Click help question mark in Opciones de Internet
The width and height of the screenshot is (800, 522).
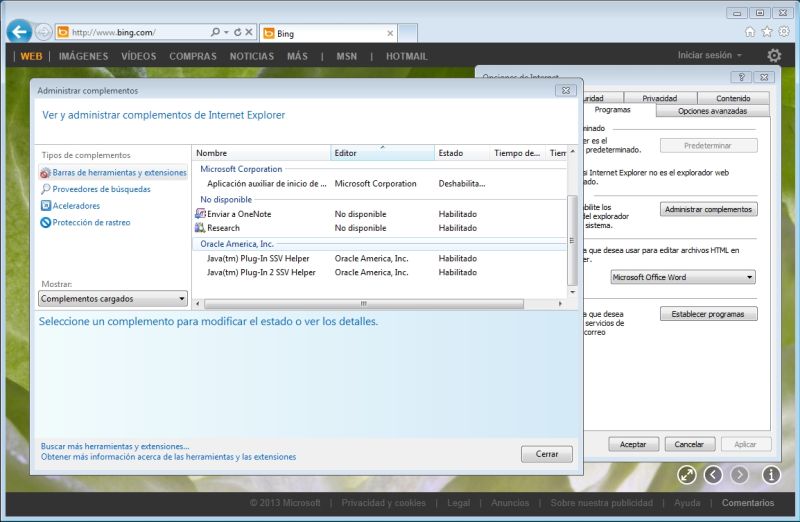741,77
